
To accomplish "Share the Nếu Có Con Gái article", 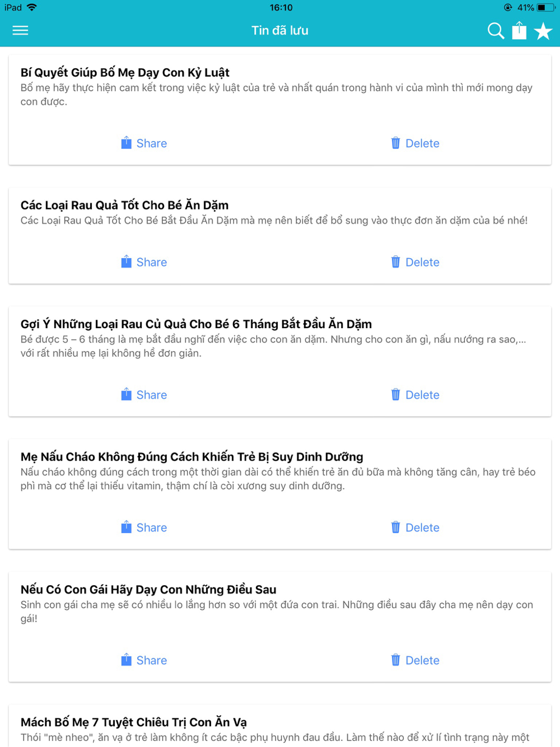I will (144, 660).
